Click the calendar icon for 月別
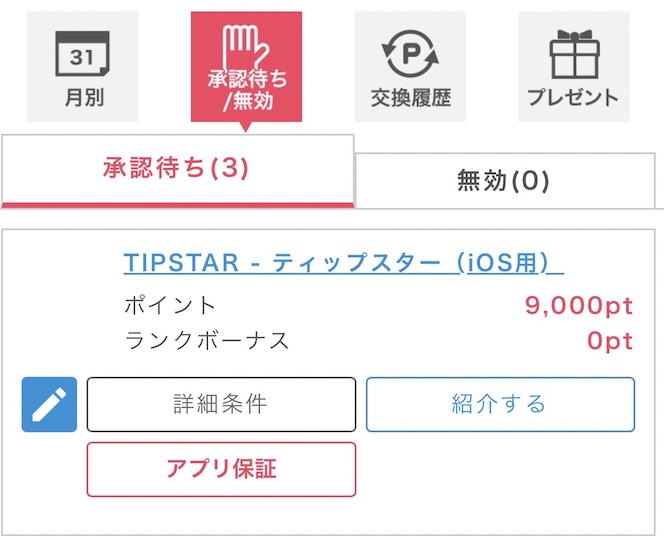This screenshot has width=664, height=536. 82,52
